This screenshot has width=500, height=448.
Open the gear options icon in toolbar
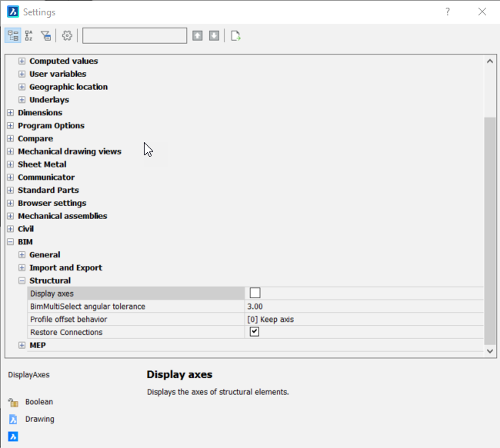pyautogui.click(x=67, y=35)
